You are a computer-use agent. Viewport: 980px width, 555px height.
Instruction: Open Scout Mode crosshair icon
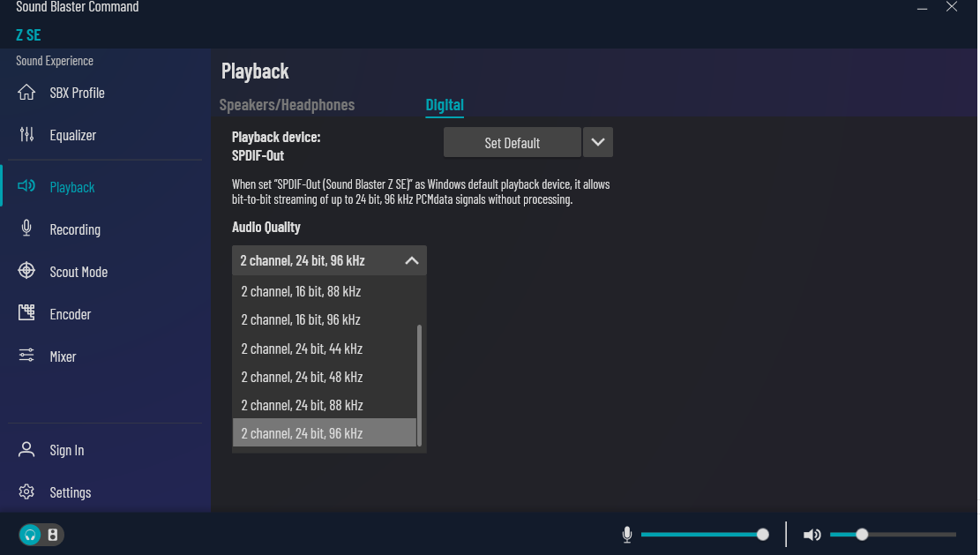tap(26, 271)
